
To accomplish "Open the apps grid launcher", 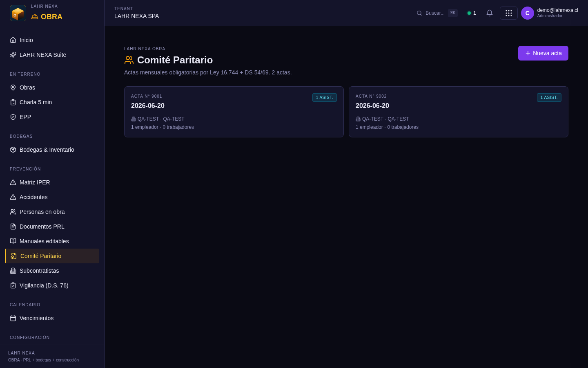I will 509,13.
